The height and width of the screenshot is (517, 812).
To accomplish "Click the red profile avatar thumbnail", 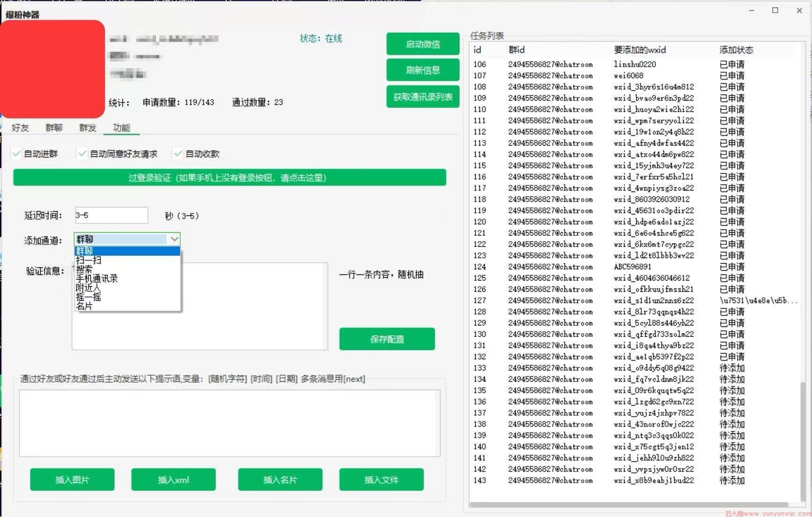I will click(52, 69).
